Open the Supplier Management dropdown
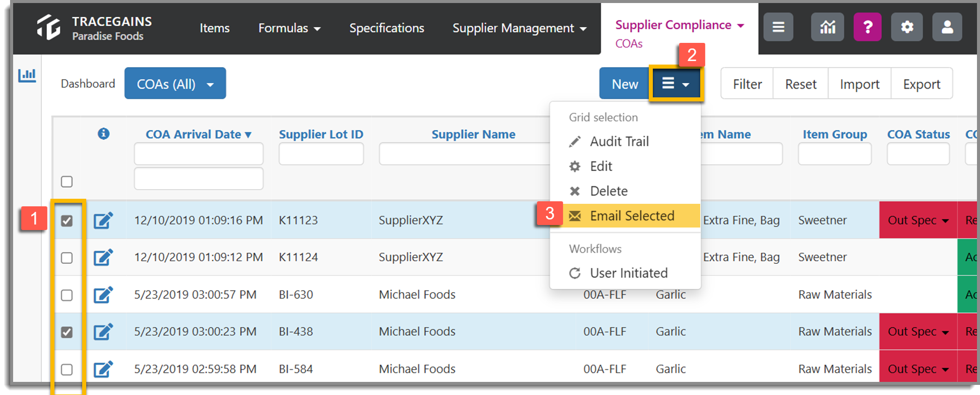 (519, 28)
